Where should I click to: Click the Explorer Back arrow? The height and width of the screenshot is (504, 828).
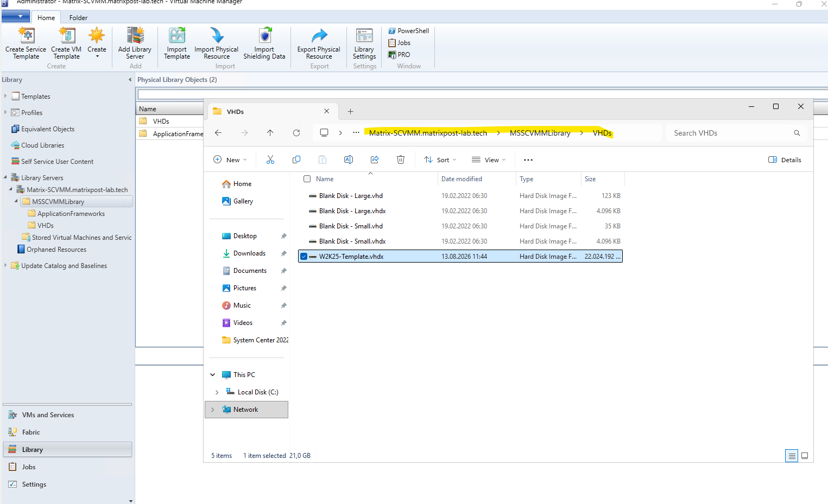pos(218,133)
